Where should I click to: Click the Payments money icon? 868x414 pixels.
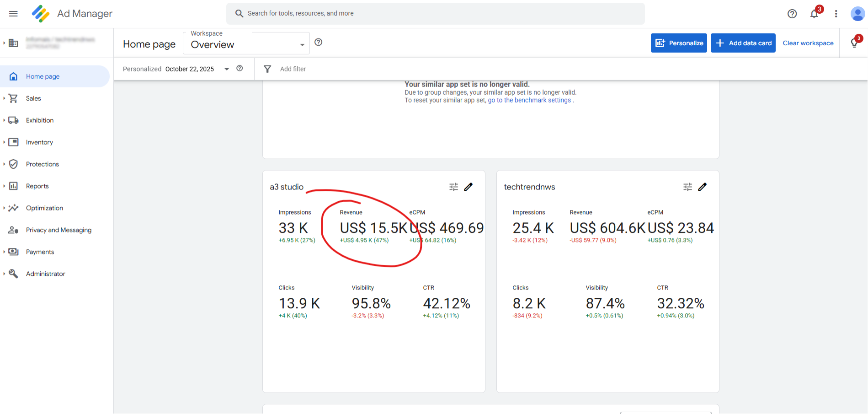tap(14, 252)
